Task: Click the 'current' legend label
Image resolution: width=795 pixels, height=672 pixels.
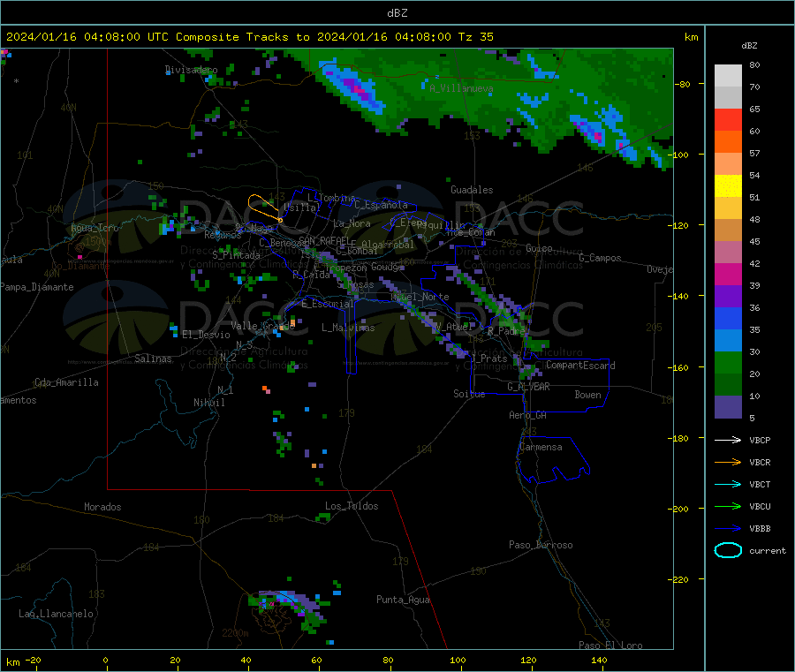Action: (x=768, y=550)
